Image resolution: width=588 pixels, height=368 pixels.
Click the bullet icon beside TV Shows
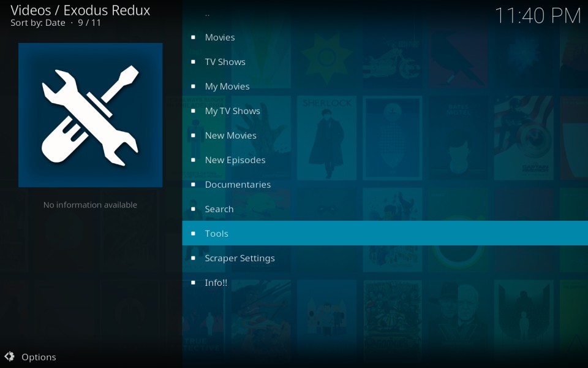(193, 61)
